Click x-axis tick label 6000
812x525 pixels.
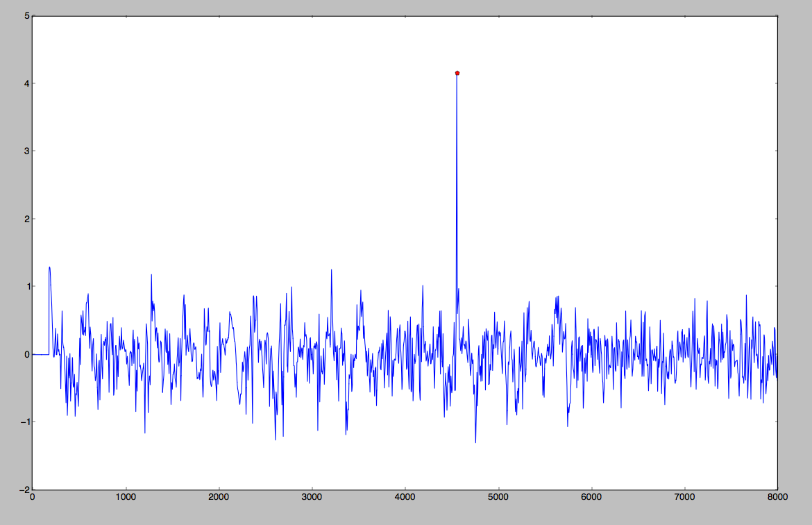591,497
